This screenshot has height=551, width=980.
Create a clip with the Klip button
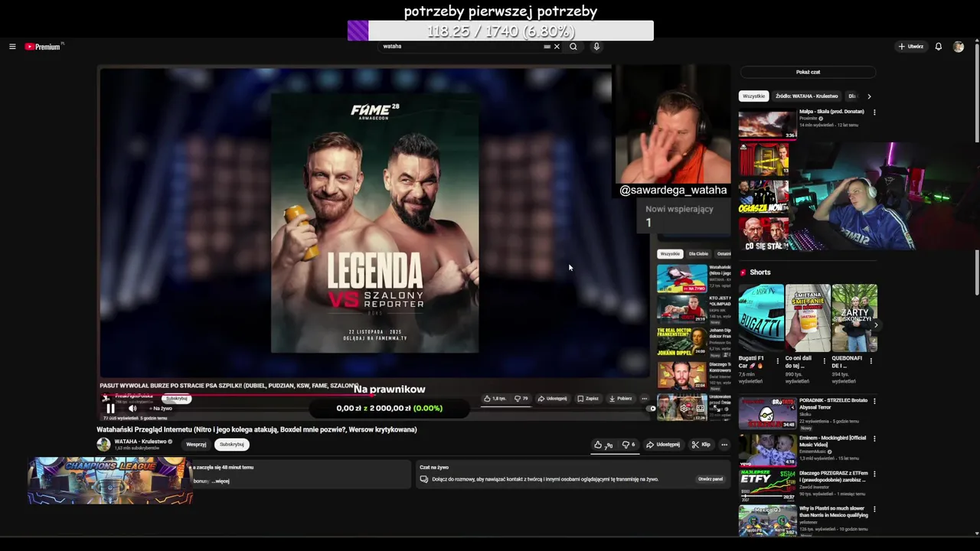pos(701,445)
